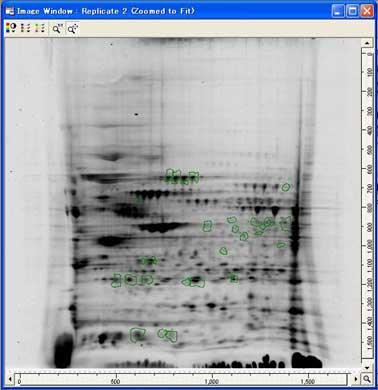
Task: Click the third spot color options icon
Action: coord(40,28)
